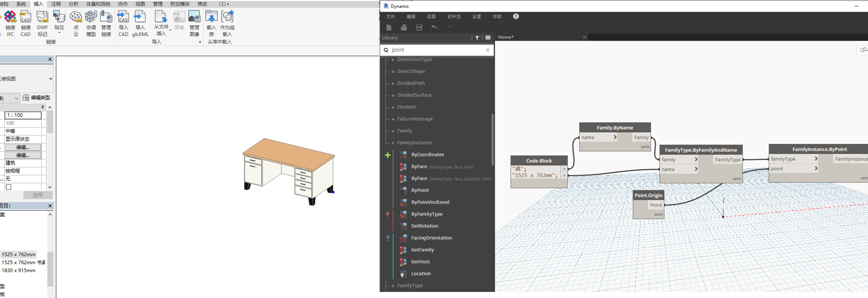This screenshot has width=868, height=298.
Task: Collapse the FamilyInstance library category
Action: [x=393, y=143]
